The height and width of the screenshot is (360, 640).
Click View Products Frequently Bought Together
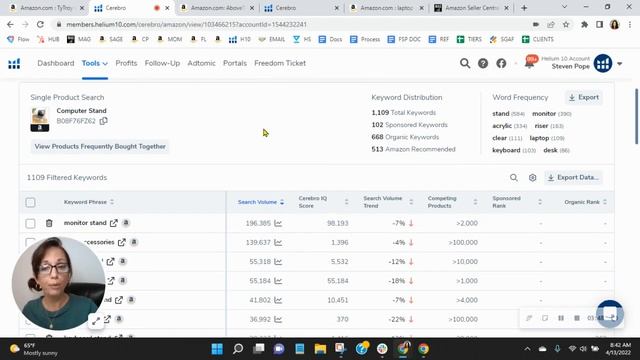[x=100, y=147]
